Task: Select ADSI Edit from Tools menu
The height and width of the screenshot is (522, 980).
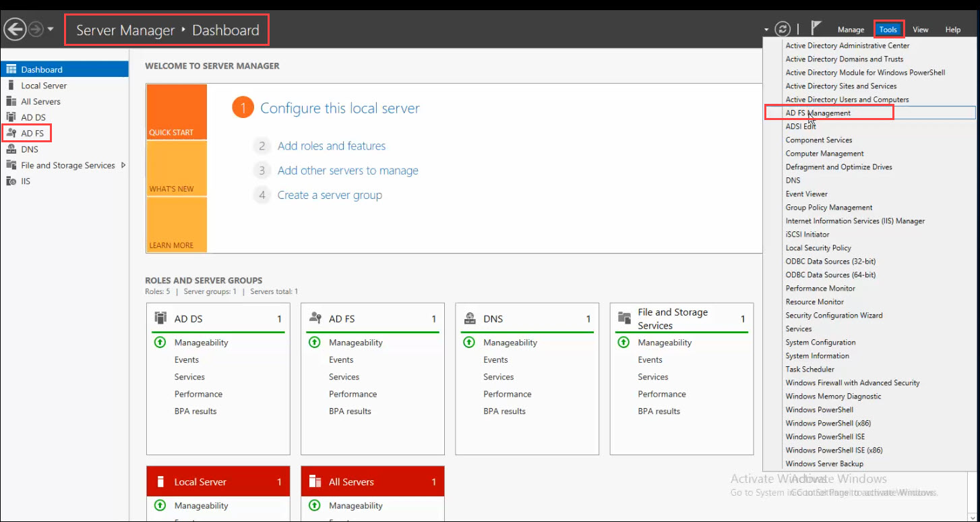Action: [801, 127]
